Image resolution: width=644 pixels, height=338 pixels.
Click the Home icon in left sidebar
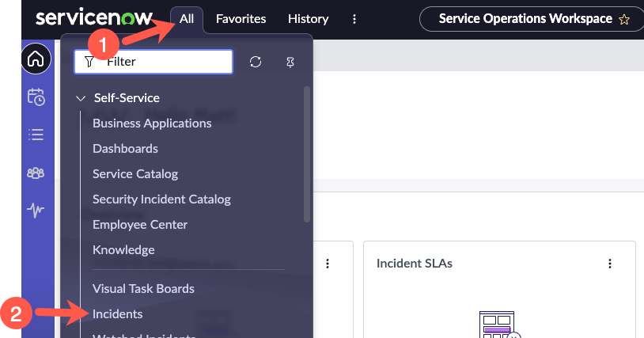click(36, 59)
